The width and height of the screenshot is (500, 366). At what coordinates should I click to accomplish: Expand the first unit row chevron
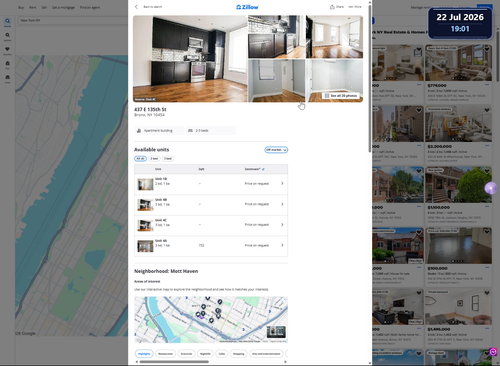pos(282,183)
